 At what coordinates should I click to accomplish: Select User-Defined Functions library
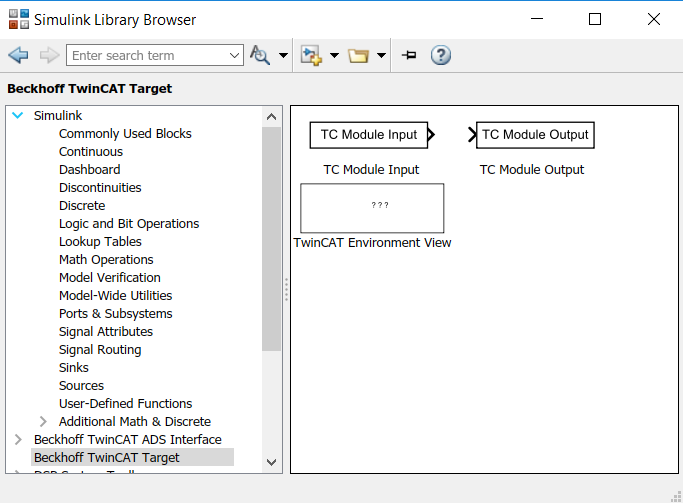125,403
